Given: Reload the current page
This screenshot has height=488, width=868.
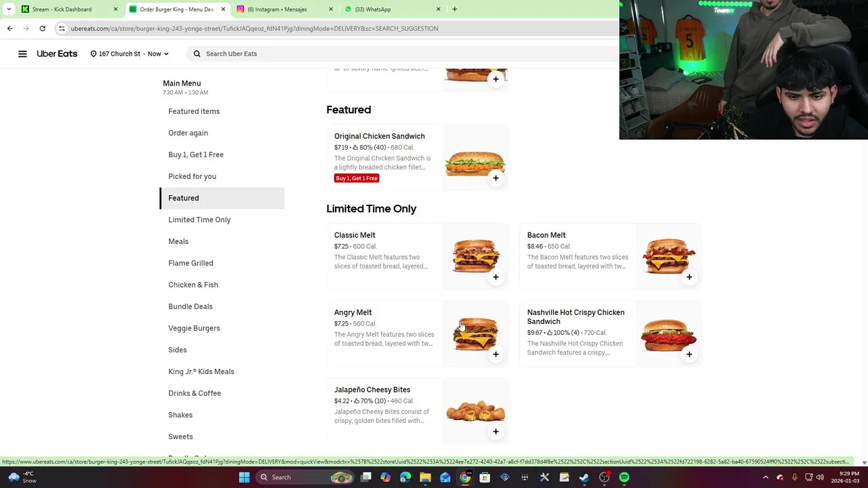Looking at the screenshot, I should [x=42, y=28].
